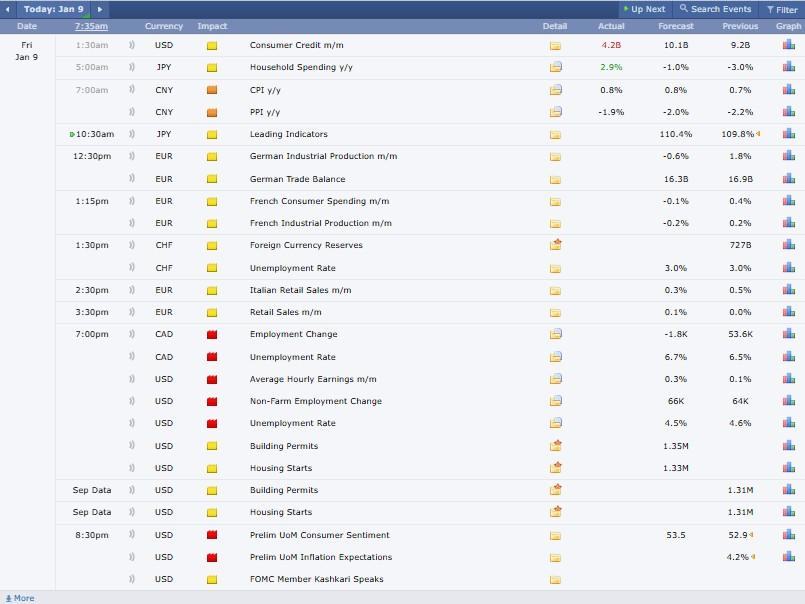The width and height of the screenshot is (805, 604).
Task: Expand the detail folder for Leading Indicators
Action: coord(555,134)
